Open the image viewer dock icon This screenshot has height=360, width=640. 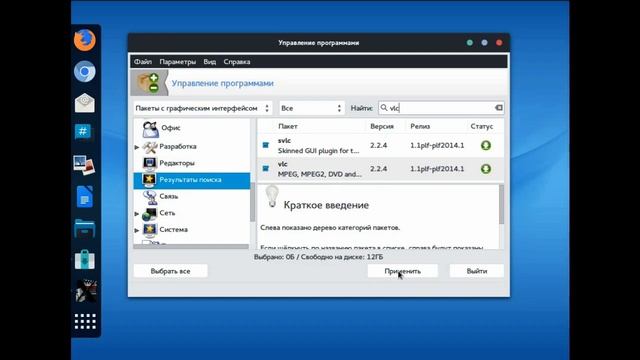click(84, 165)
